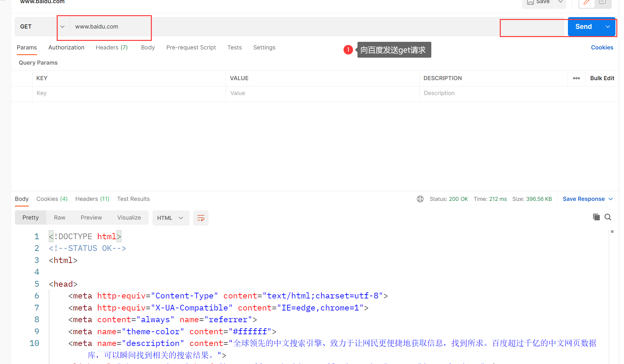
Task: Open the Test Results tab
Action: (133, 199)
